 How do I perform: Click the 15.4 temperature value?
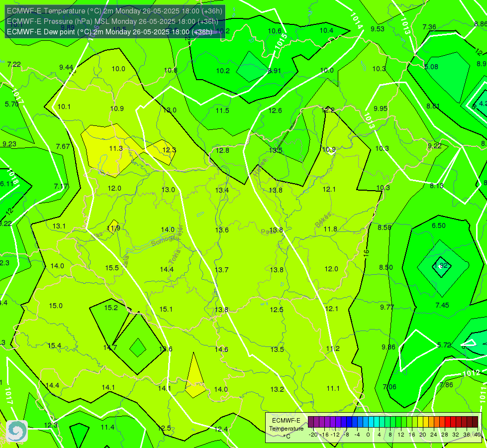(54, 346)
